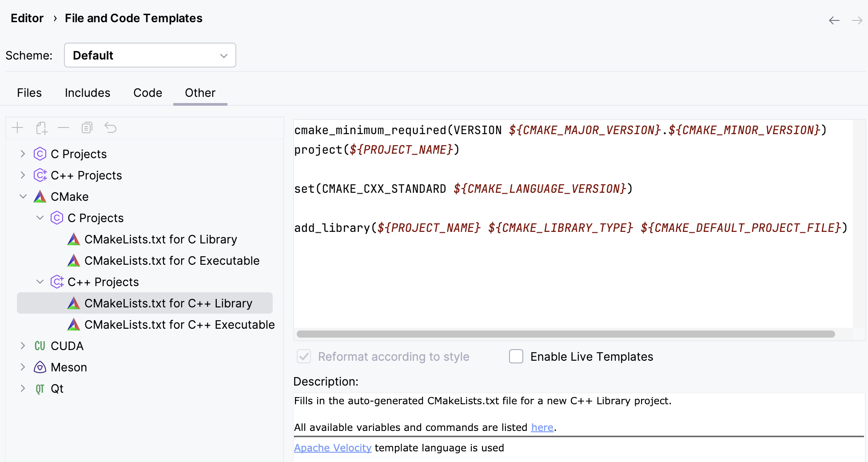868x462 pixels.
Task: Remove the selected template using minus icon
Action: click(64, 128)
